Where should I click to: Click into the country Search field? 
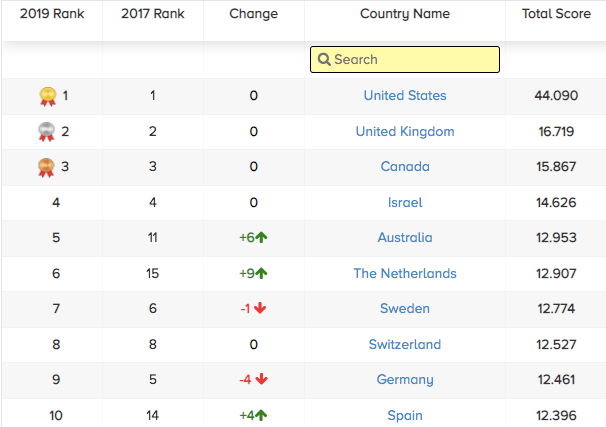click(412, 60)
